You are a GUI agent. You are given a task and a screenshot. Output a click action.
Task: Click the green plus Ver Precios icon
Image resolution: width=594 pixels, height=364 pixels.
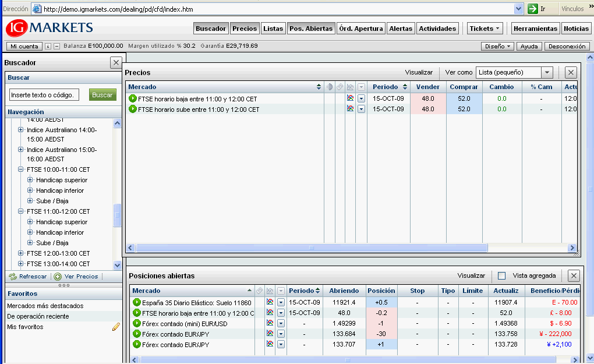(x=58, y=277)
